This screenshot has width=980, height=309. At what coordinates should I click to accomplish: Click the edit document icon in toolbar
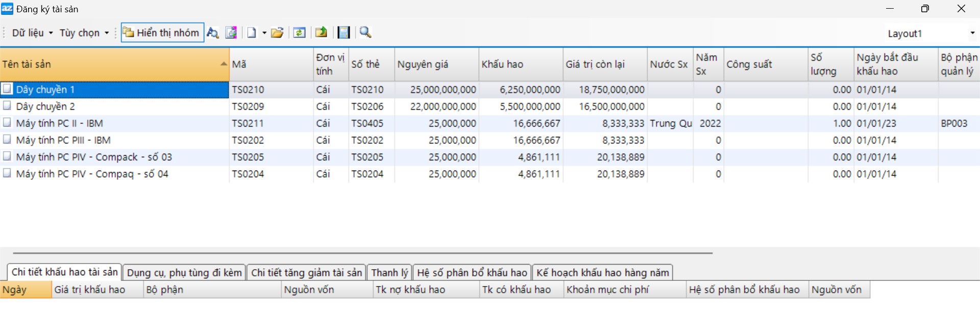coord(231,33)
